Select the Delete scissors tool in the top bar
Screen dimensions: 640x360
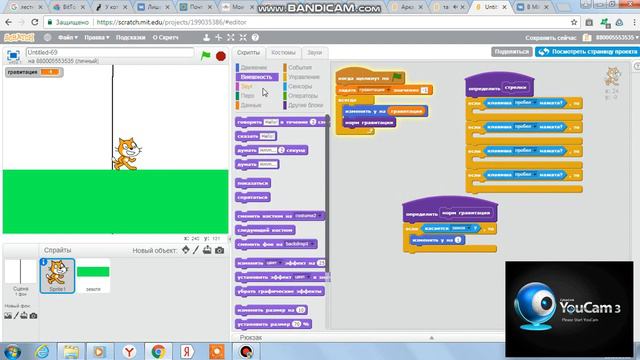click(219, 38)
